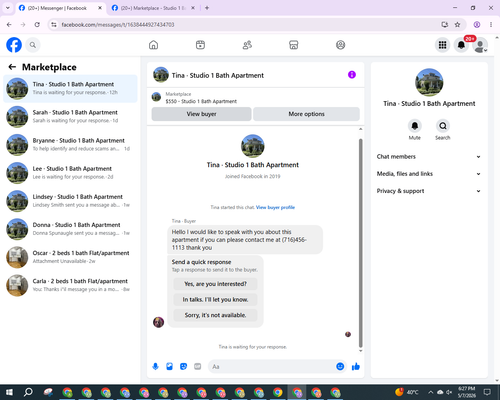Screen dimensions: 500x400
Task: Choose a GIF icon in composer
Action: click(x=198, y=367)
